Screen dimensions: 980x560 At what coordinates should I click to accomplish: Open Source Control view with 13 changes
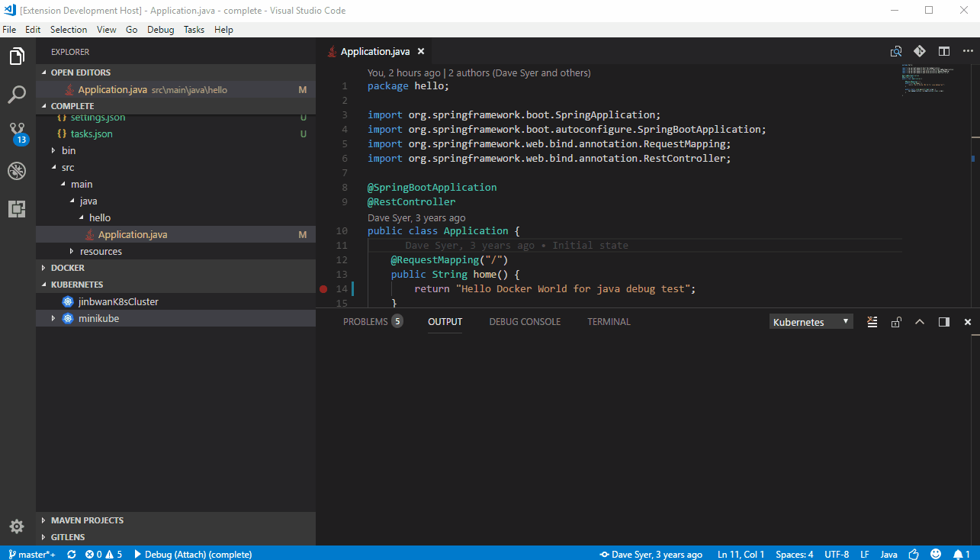click(17, 133)
